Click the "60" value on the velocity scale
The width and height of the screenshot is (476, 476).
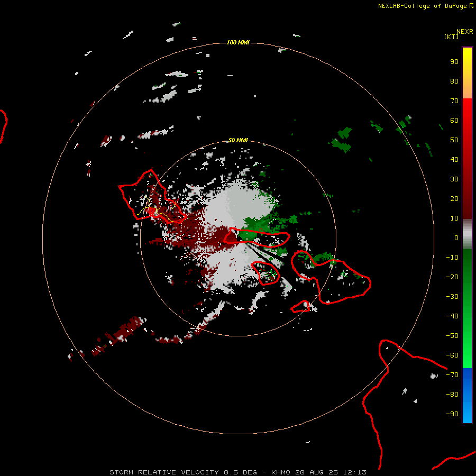(x=454, y=121)
